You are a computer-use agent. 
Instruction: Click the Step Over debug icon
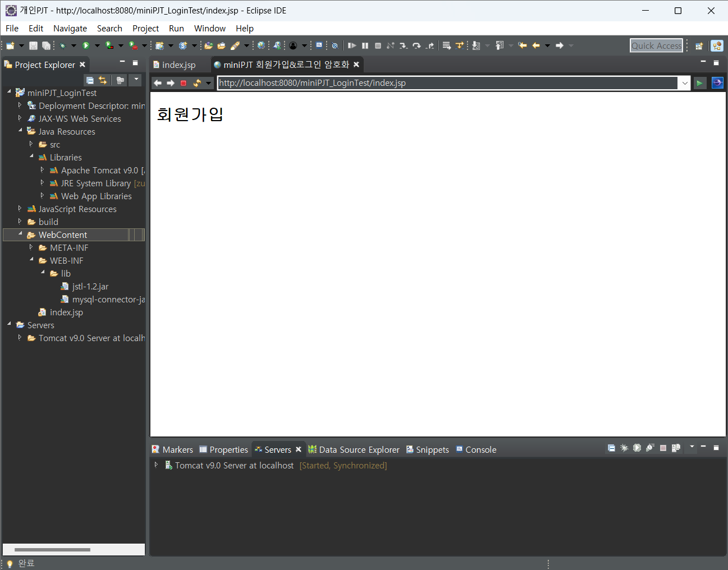(x=416, y=45)
